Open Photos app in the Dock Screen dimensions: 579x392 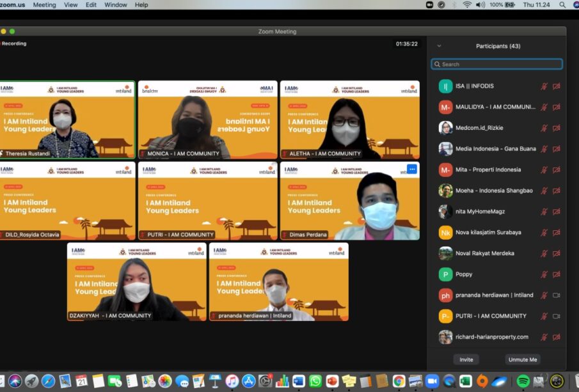tap(165, 381)
